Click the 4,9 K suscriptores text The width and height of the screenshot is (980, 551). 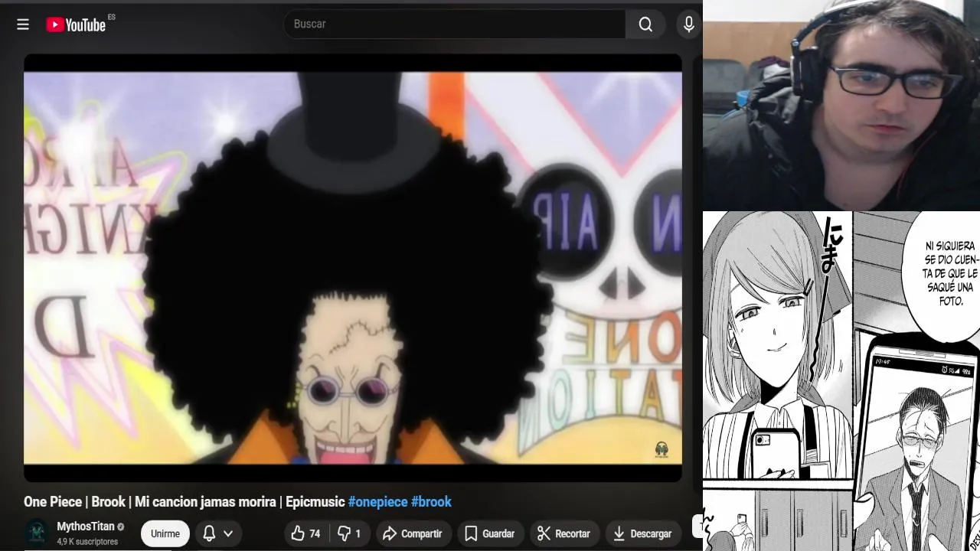pyautogui.click(x=87, y=541)
